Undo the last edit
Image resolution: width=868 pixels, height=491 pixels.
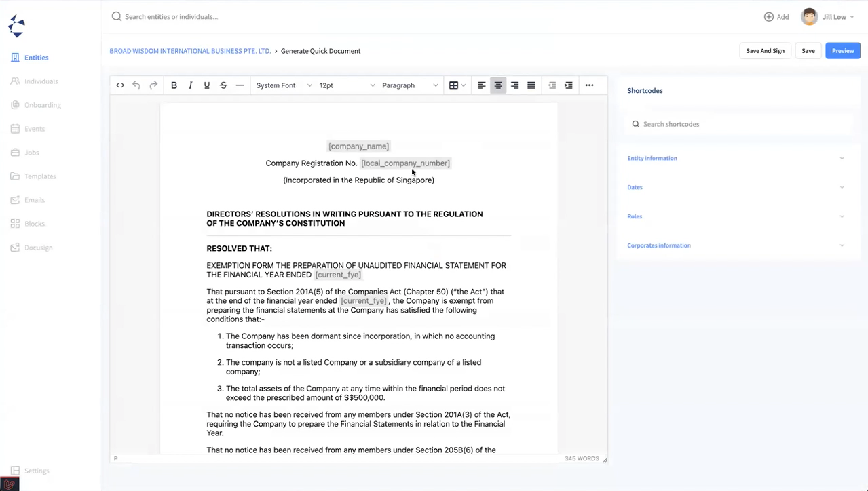point(136,85)
